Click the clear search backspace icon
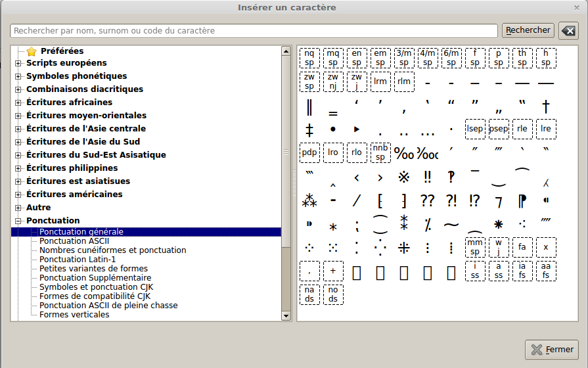Image resolution: width=588 pixels, height=368 pixels. point(568,31)
